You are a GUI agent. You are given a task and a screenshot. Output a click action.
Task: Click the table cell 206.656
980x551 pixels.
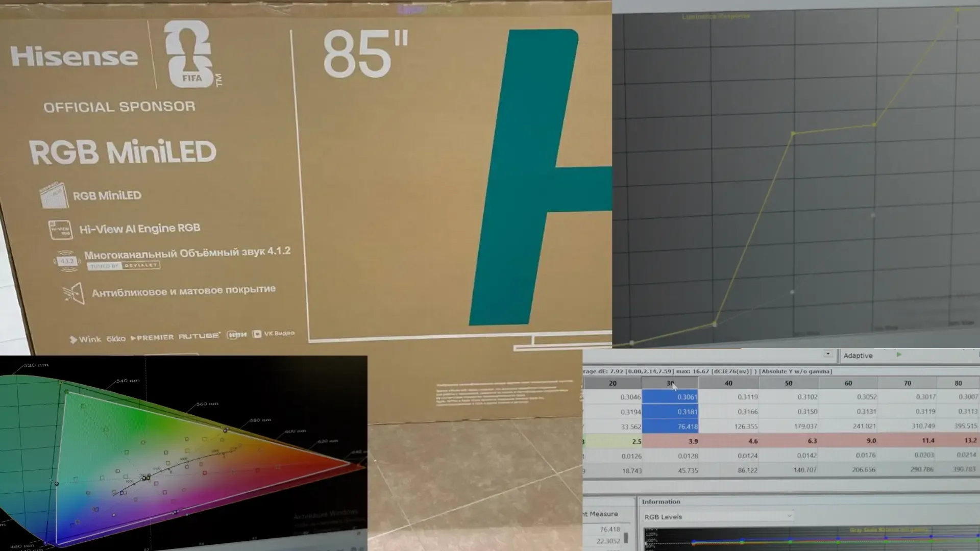[x=848, y=470]
